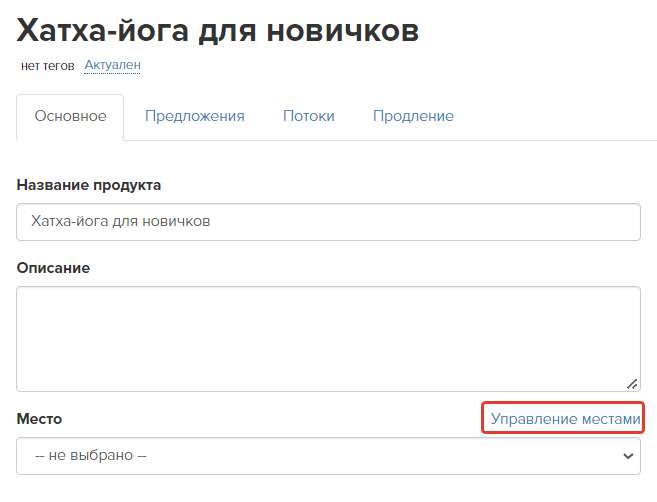The width and height of the screenshot is (657, 502).
Task: Grab the Описание textarea resize handle
Action: coord(632,384)
